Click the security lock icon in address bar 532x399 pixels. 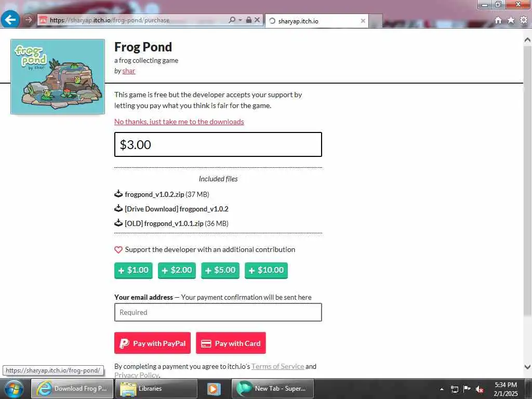[x=249, y=20]
